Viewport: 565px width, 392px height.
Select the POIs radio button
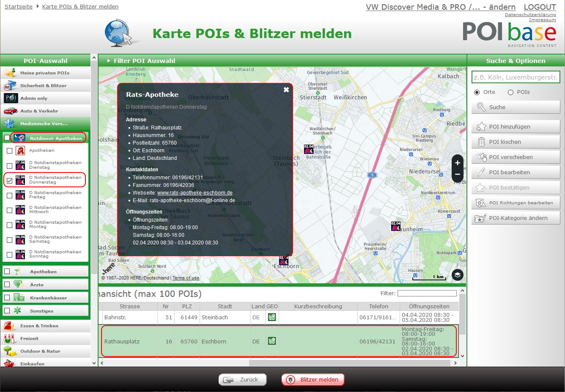[510, 92]
